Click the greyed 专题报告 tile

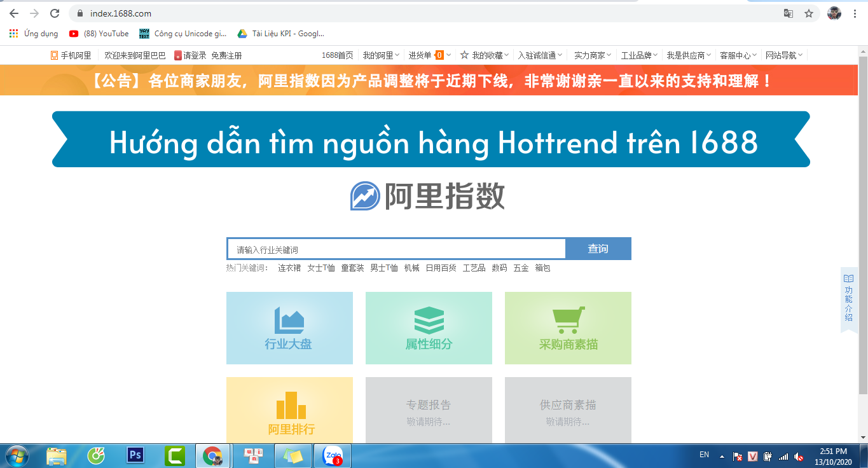(429, 410)
